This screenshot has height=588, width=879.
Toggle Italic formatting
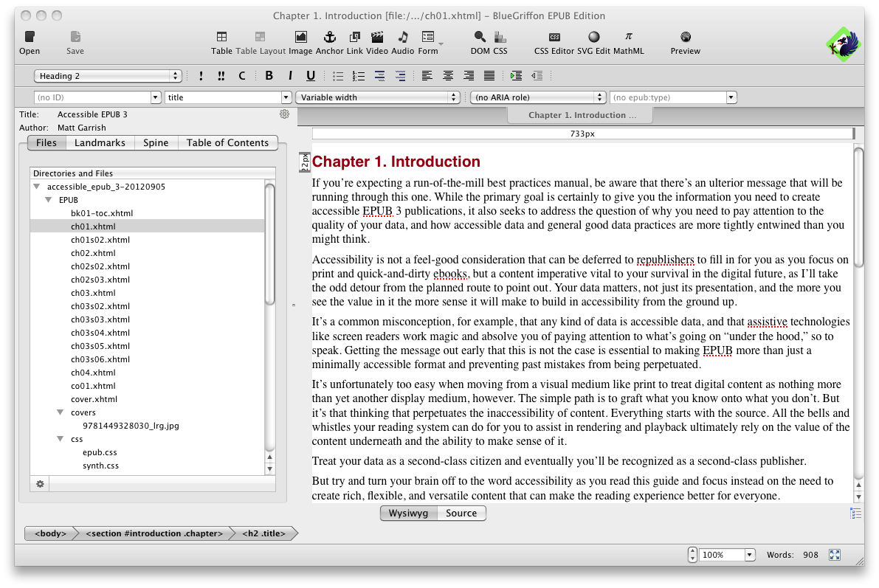290,76
